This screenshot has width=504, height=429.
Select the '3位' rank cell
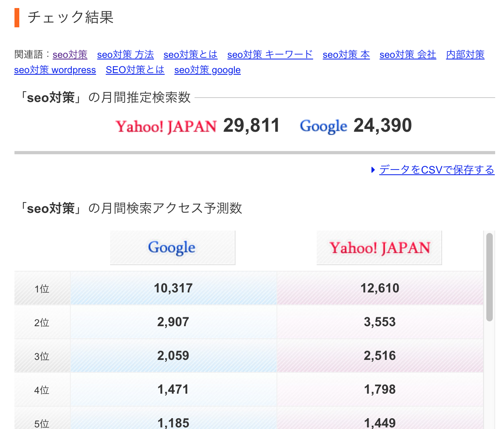point(42,356)
